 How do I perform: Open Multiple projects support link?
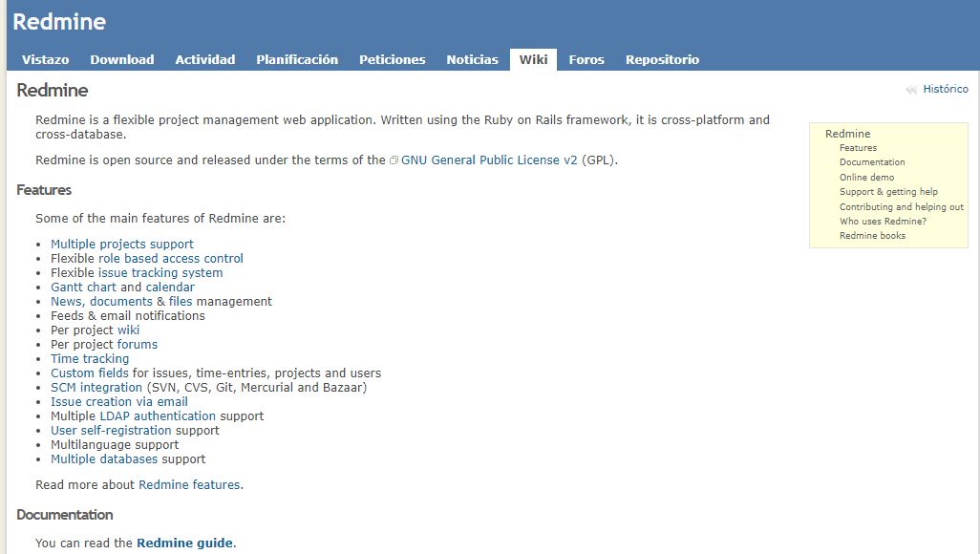click(x=122, y=244)
